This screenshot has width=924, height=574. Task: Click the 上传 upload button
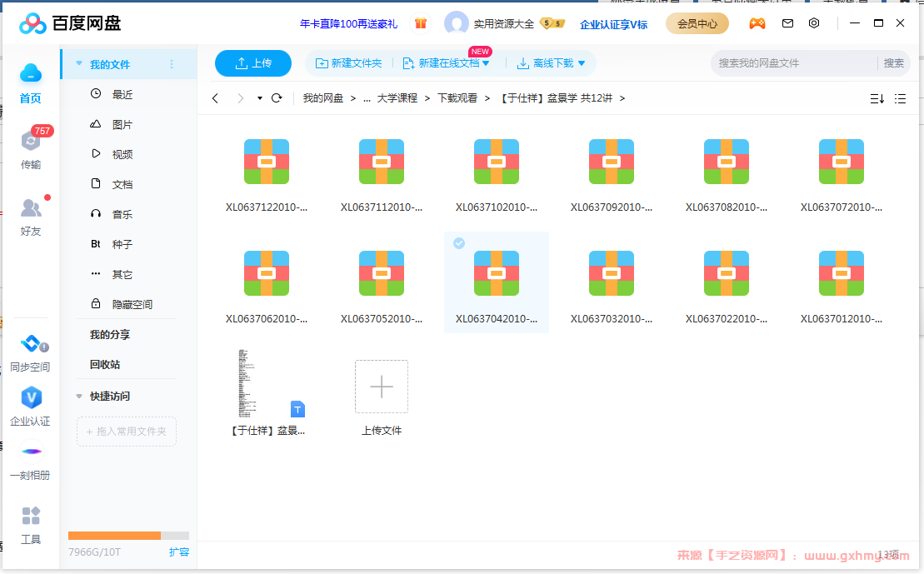[x=252, y=62]
